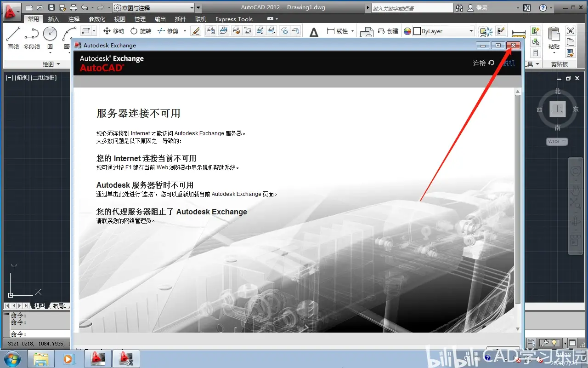
Task: Click the Linear dimension (线性) tool
Action: click(x=338, y=31)
